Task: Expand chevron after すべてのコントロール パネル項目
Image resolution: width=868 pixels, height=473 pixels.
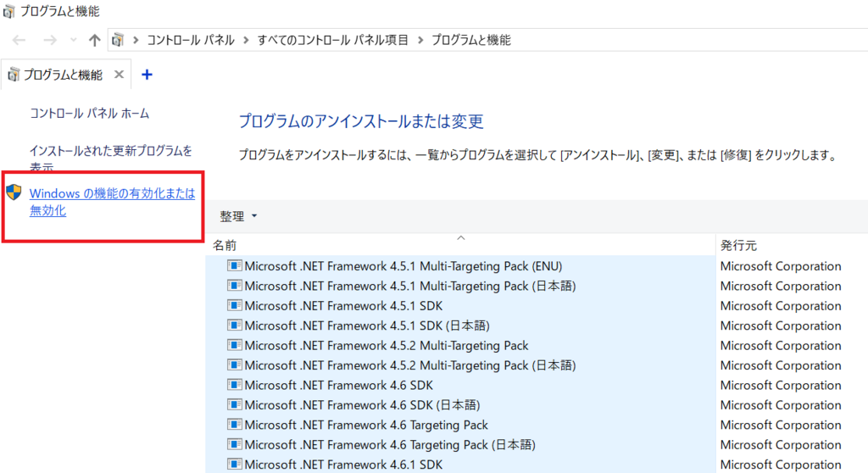Action: 420,40
